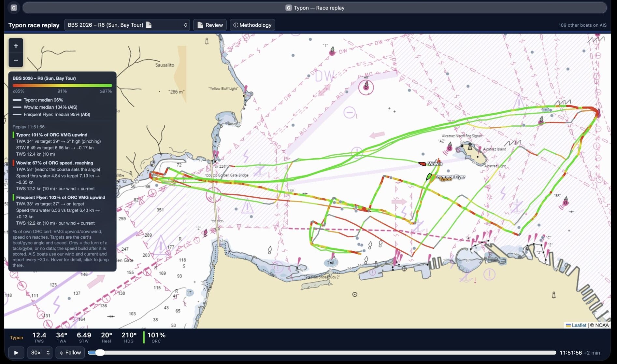Screen dimensions: 617x364
Task: Click the 11:51:56 replay time display
Action: pos(570,353)
